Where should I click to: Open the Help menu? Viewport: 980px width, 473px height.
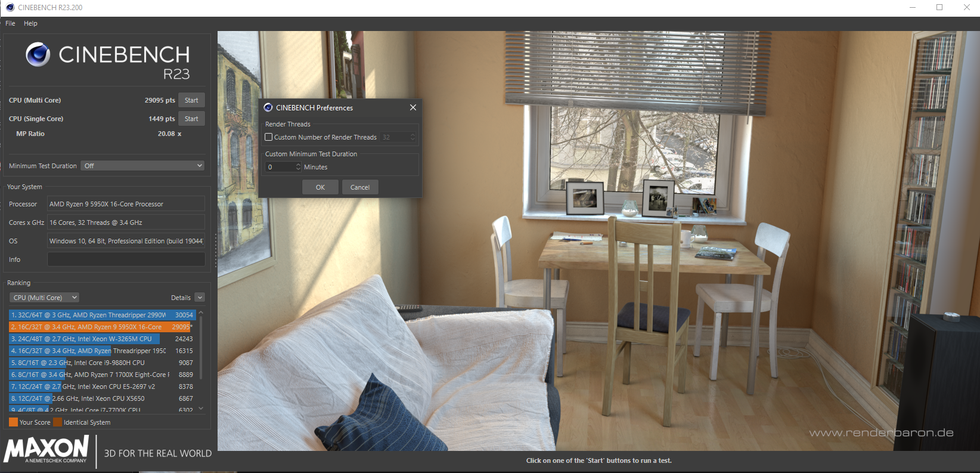[30, 23]
